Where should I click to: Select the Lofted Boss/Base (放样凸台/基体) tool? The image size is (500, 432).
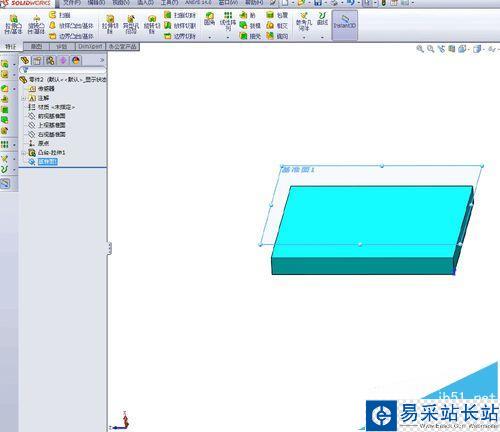71,25
